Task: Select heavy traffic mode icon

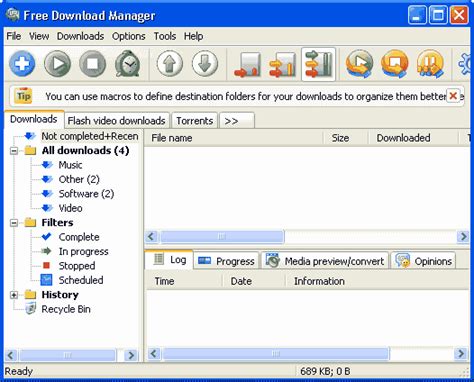Action: coord(318,64)
